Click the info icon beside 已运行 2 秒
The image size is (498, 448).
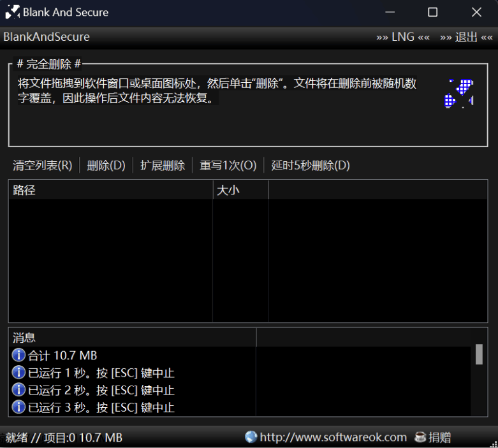coord(18,389)
